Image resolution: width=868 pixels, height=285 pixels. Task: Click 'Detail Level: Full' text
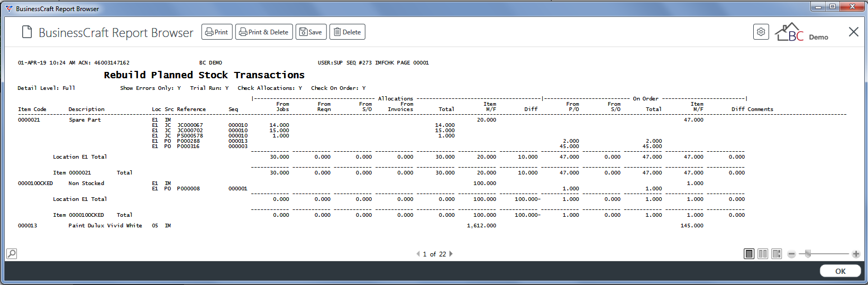click(47, 88)
